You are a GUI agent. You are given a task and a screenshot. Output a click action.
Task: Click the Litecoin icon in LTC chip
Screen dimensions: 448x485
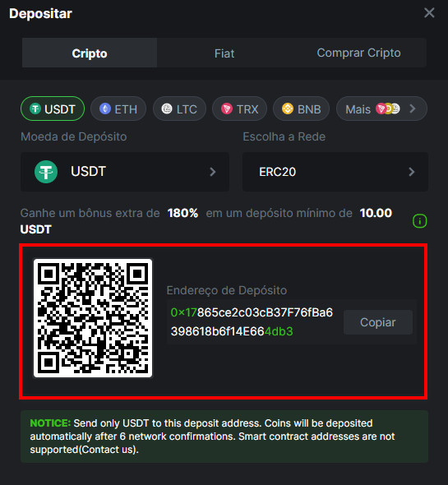(167, 109)
